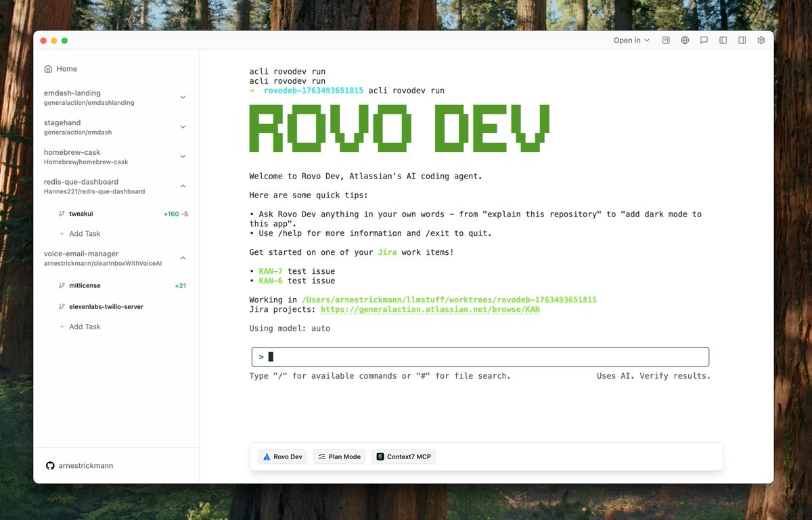
Task: Click the Context7 MCP chip
Action: click(404, 457)
